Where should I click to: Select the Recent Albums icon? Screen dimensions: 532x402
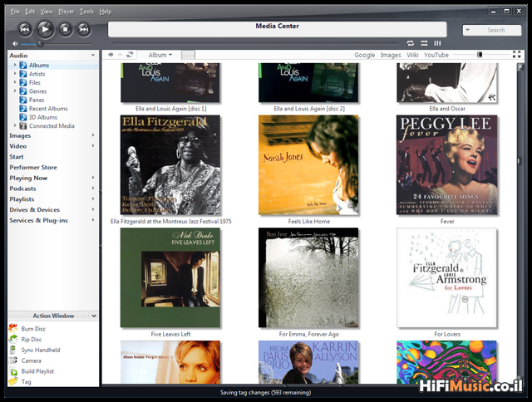(x=23, y=109)
